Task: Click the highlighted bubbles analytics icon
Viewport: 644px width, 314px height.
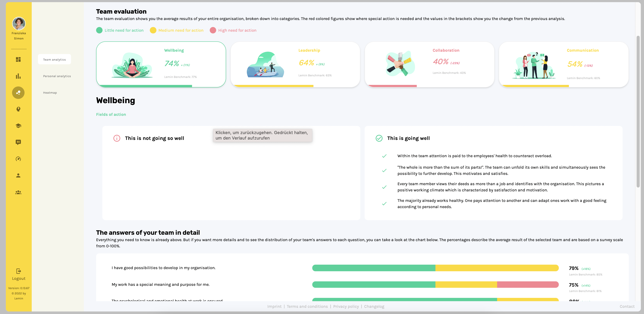Action: (x=18, y=93)
